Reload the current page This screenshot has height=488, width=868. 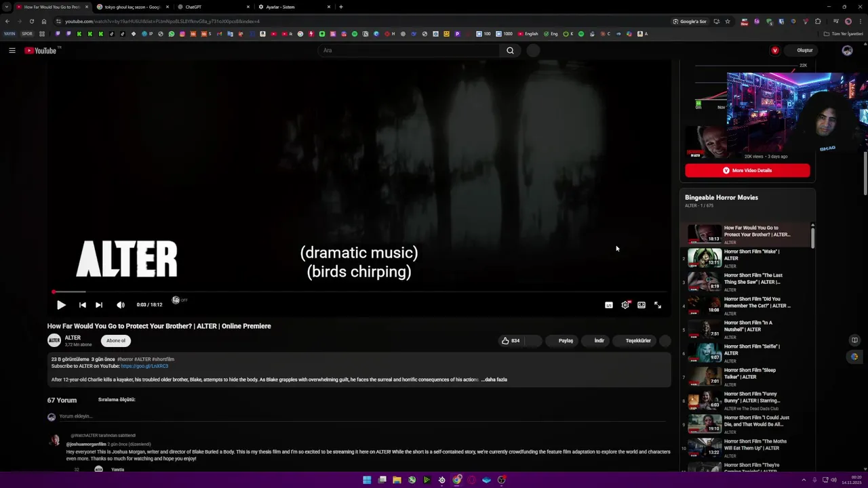point(32,21)
